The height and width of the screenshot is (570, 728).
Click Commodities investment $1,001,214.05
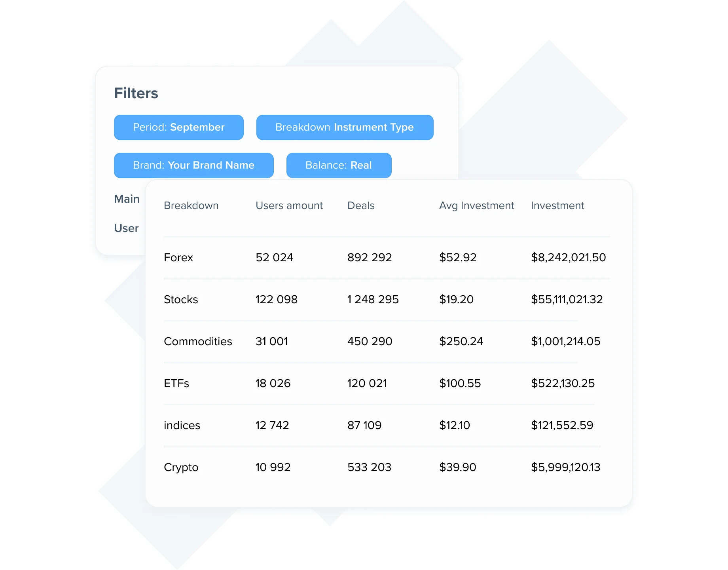tap(566, 341)
